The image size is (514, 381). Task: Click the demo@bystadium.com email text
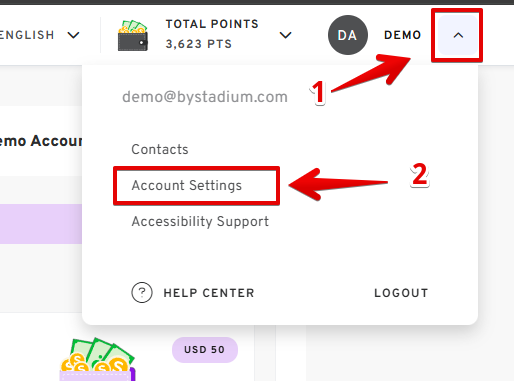point(205,97)
